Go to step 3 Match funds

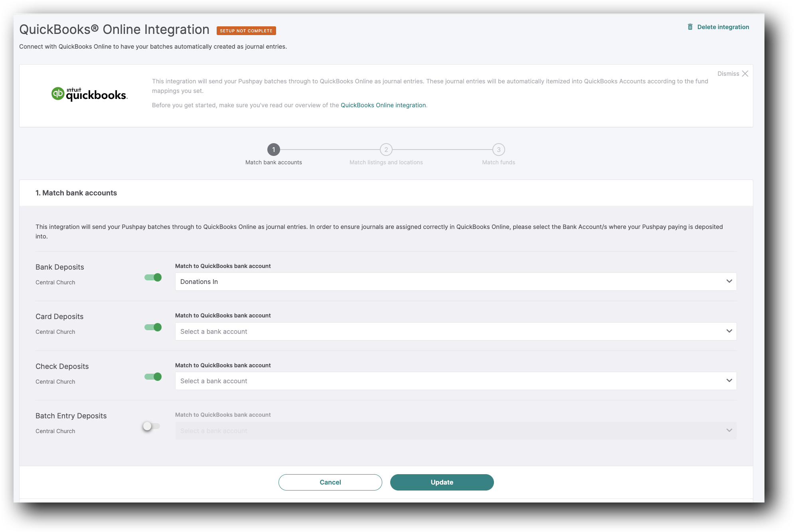499,150
